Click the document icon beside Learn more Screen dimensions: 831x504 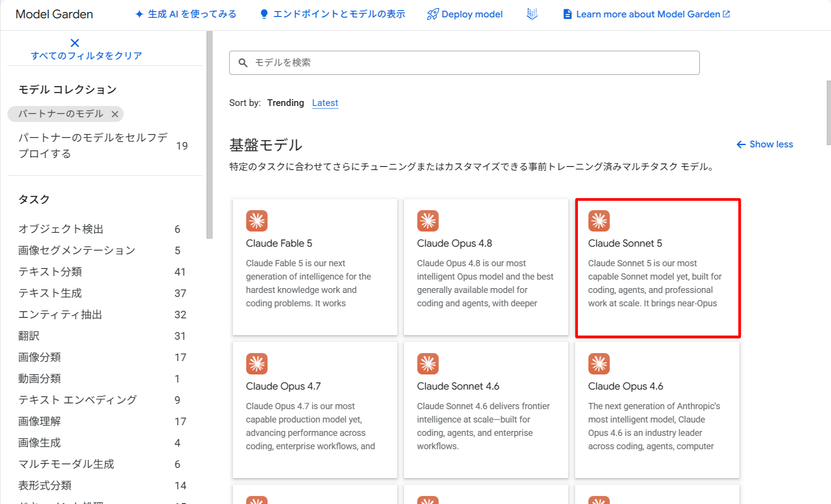567,14
